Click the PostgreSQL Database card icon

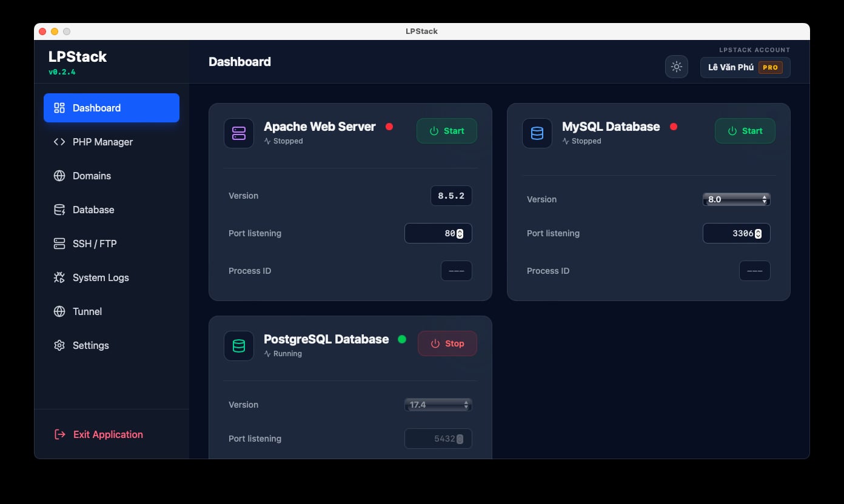pyautogui.click(x=239, y=346)
